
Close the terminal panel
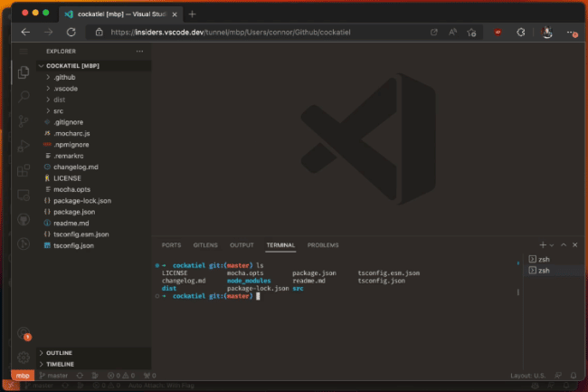pos(574,245)
